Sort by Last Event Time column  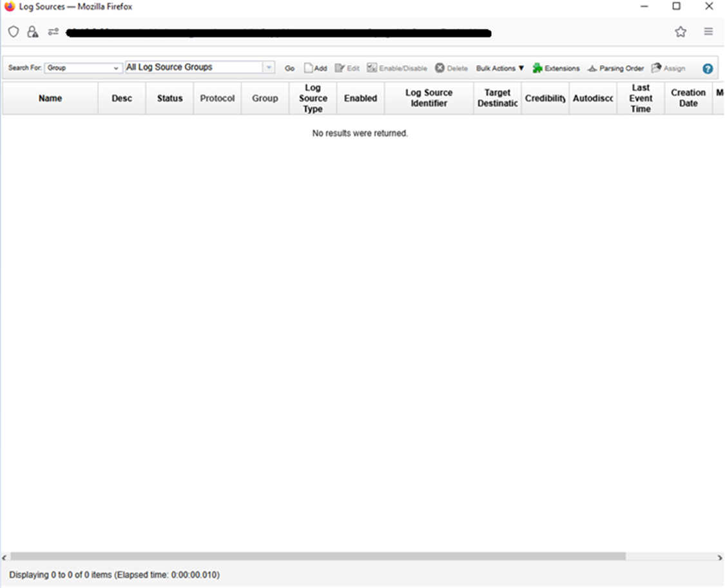[640, 99]
